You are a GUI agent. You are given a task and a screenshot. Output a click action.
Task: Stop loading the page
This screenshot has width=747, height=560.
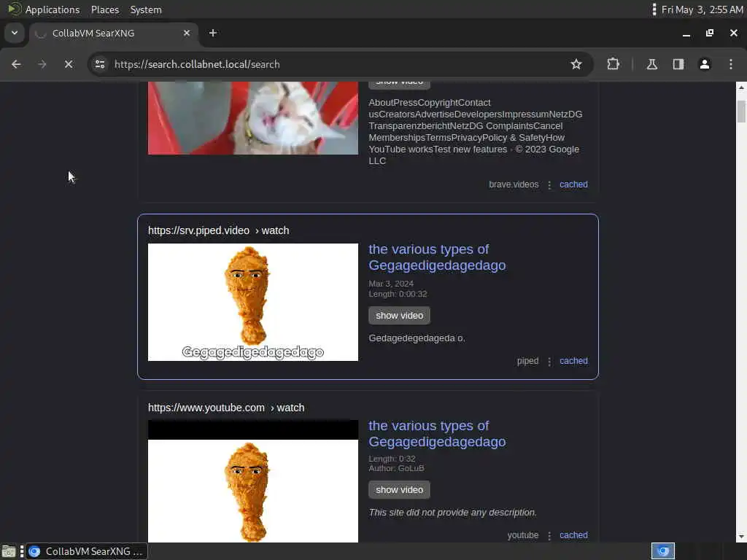coord(69,64)
